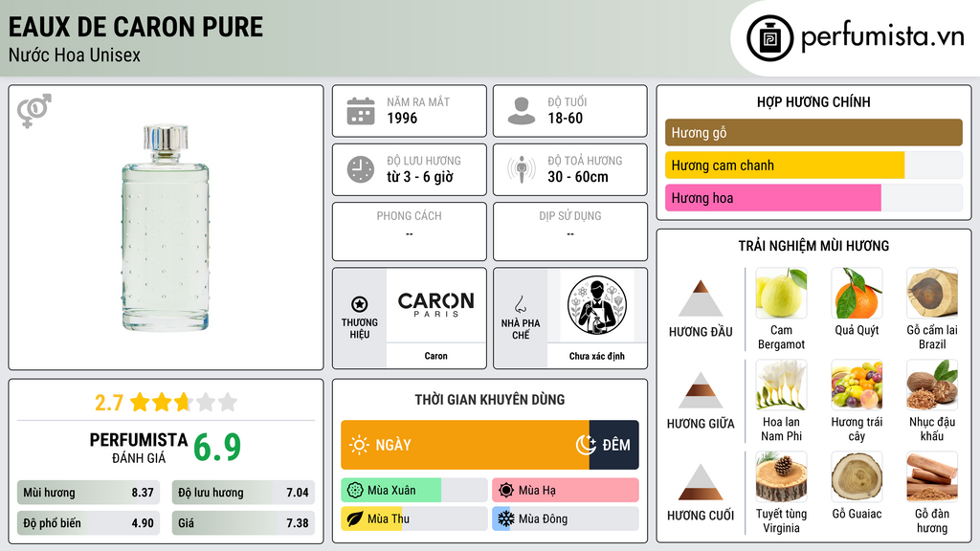
Task: Click the clock icon beside Độ lưu hương
Action: 361,169
